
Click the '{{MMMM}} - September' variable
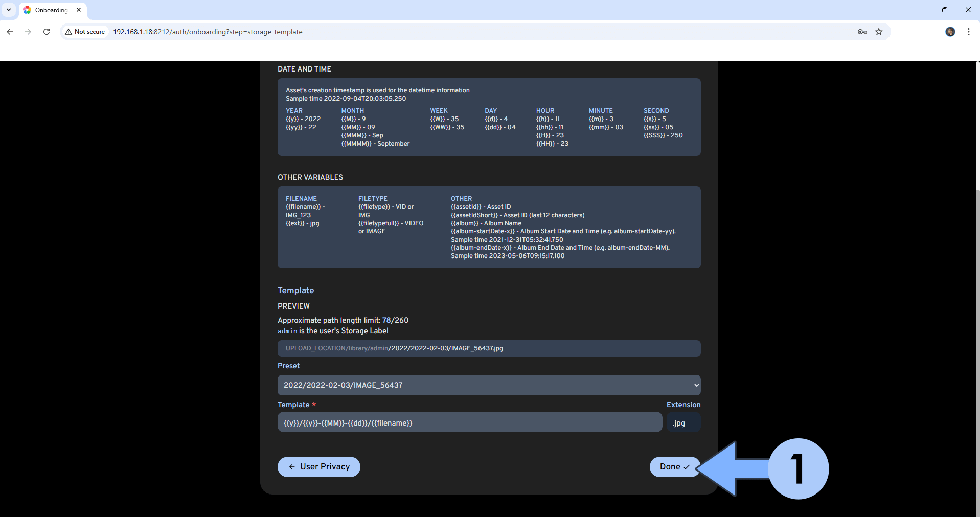pos(375,144)
